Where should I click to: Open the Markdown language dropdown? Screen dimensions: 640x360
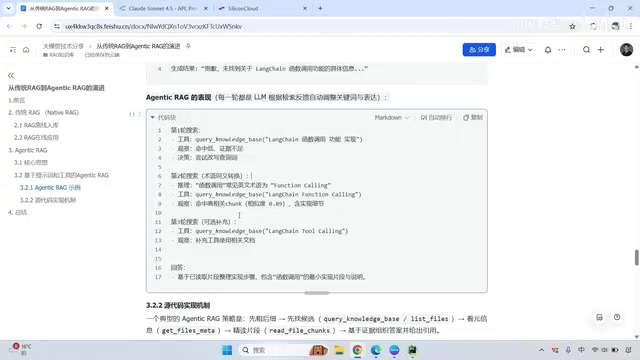click(x=391, y=118)
